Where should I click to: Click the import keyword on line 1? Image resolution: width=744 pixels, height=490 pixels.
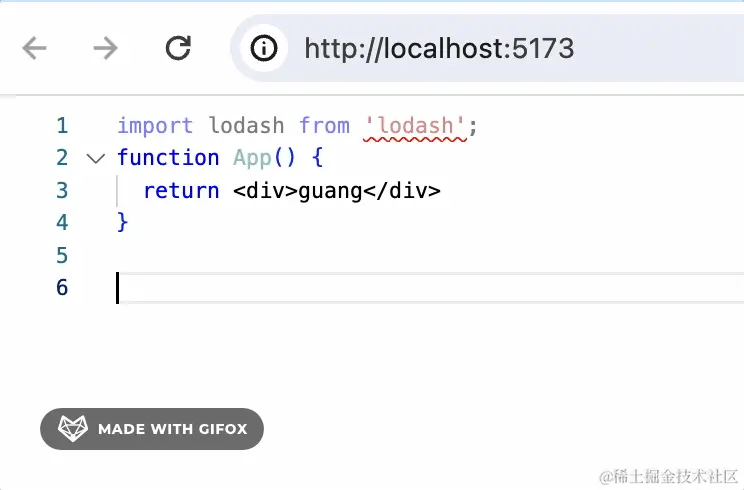coord(155,126)
